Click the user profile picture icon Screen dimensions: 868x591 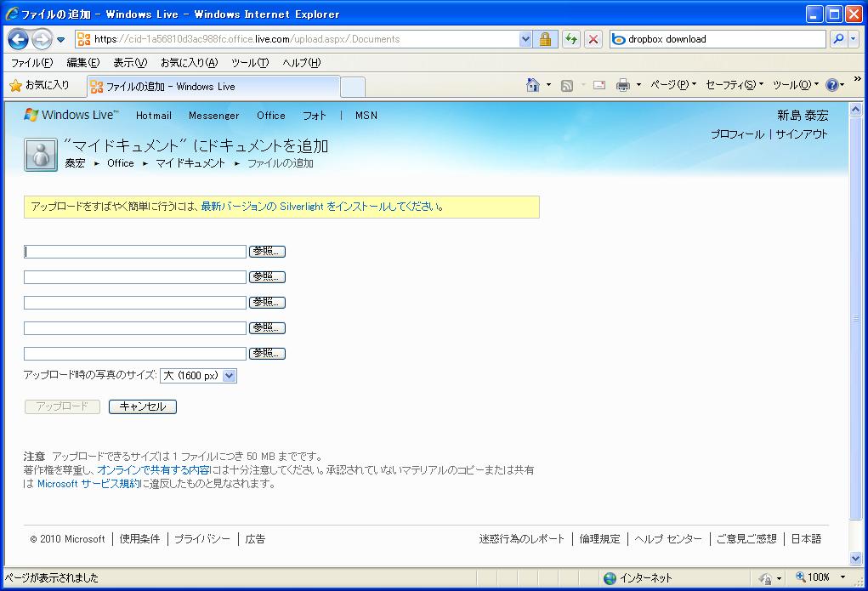(x=41, y=155)
